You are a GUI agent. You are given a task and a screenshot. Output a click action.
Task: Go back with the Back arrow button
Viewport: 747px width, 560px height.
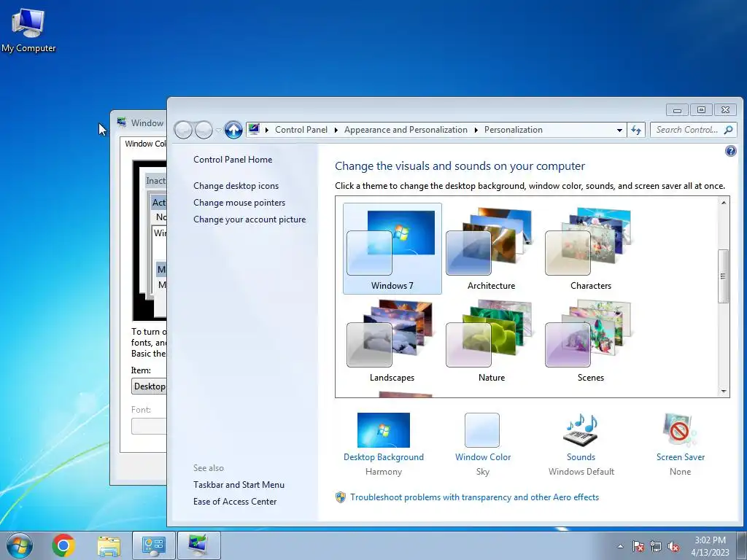pyautogui.click(x=183, y=130)
